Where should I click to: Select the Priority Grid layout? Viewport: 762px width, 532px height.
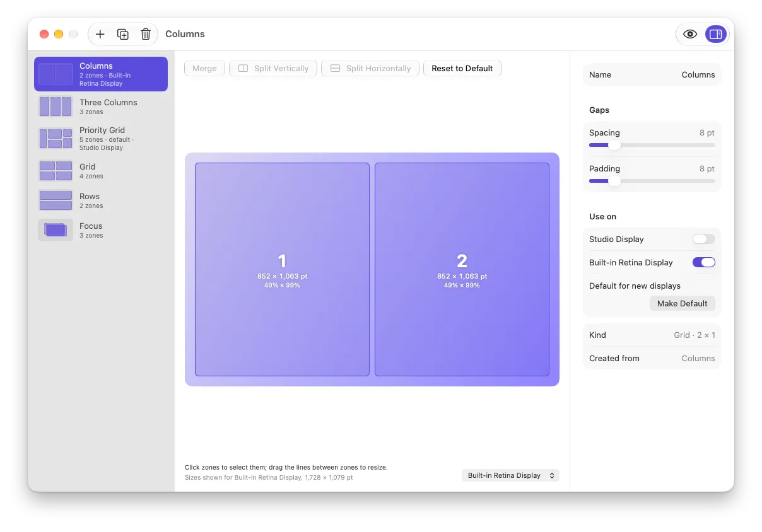click(x=101, y=139)
